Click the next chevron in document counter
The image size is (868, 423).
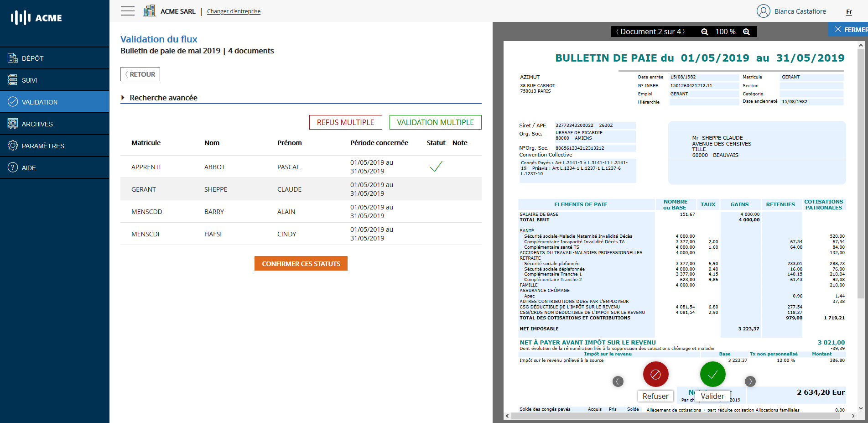click(x=684, y=31)
